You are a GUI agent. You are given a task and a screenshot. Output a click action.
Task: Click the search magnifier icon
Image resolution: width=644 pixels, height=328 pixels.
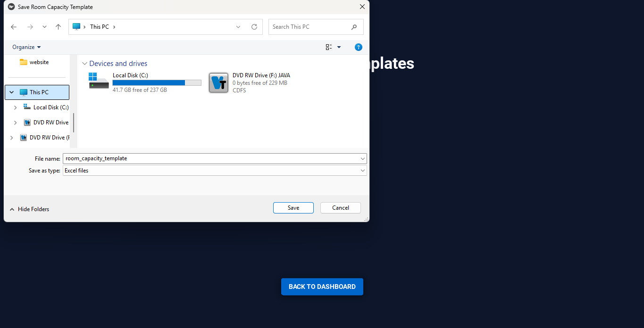(x=354, y=27)
